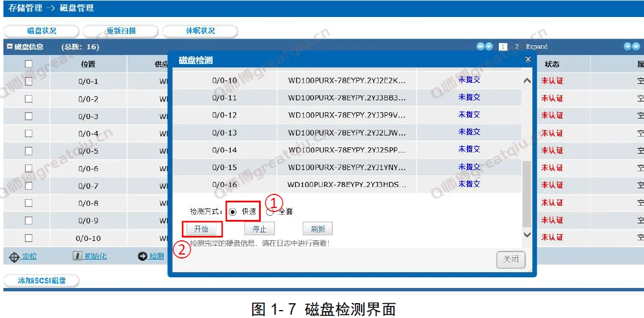Click the 定位 (locate) crosshair icon
The width and height of the screenshot is (644, 318).
[x=15, y=257]
